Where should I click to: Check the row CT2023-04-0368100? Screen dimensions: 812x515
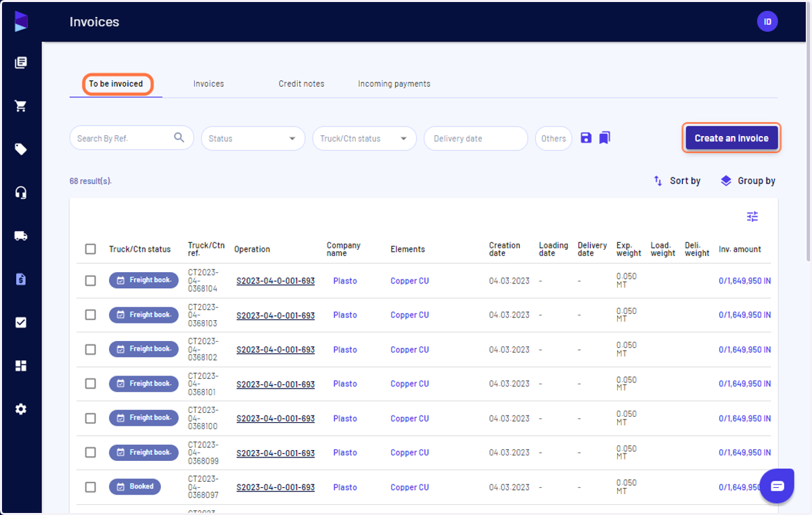91,418
